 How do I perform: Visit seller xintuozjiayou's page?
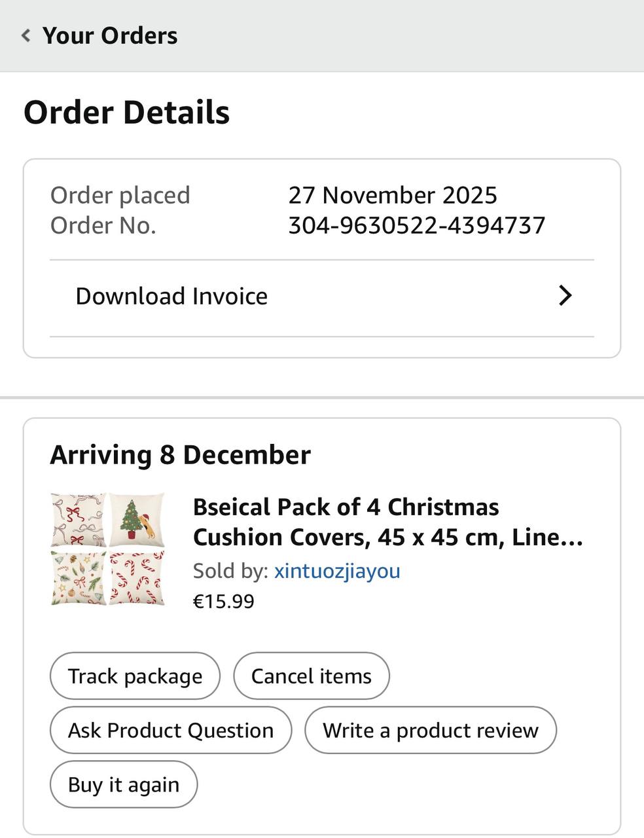click(x=337, y=571)
